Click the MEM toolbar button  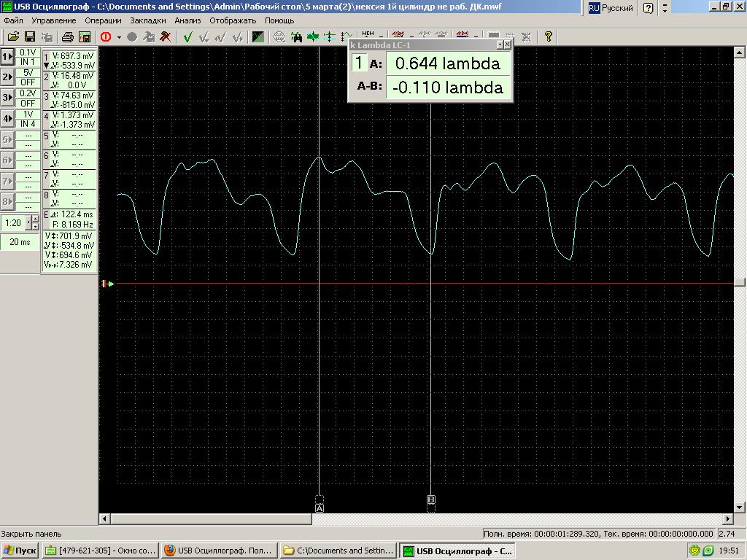(368, 35)
